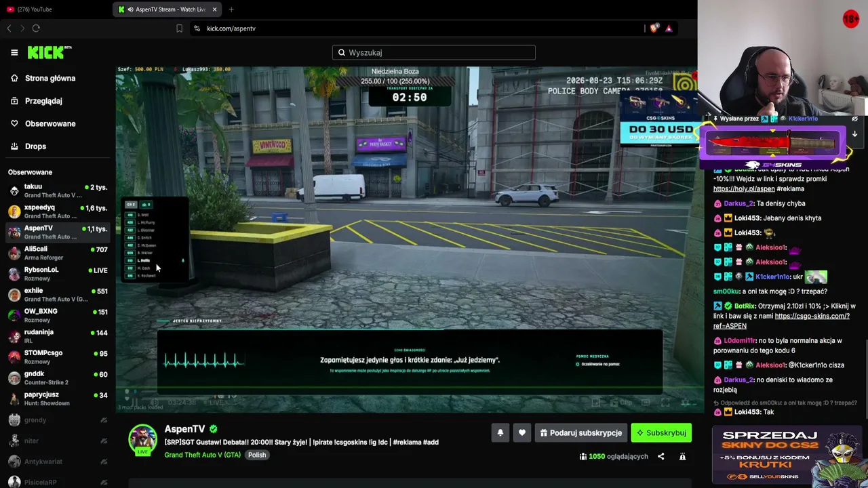
Task: Click the report icon beside share
Action: tap(683, 457)
